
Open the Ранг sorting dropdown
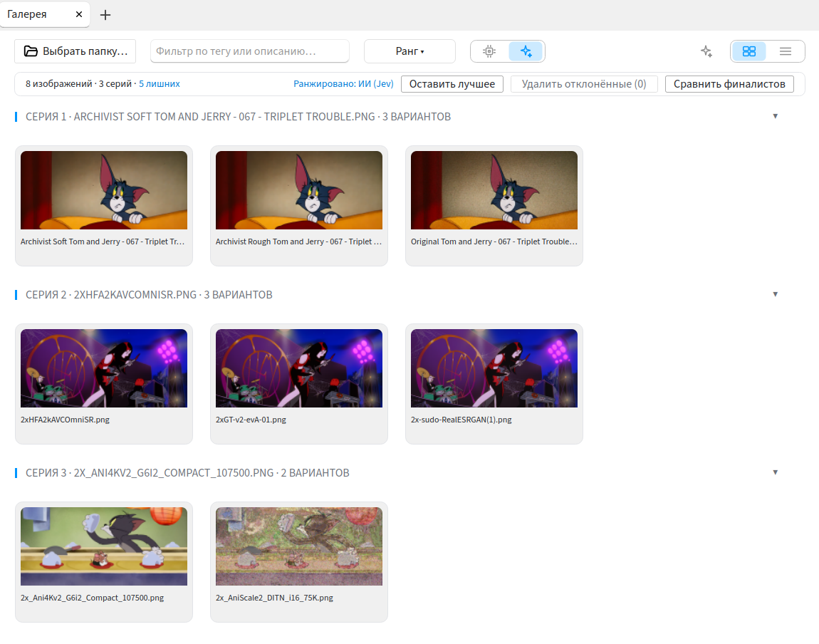point(409,51)
